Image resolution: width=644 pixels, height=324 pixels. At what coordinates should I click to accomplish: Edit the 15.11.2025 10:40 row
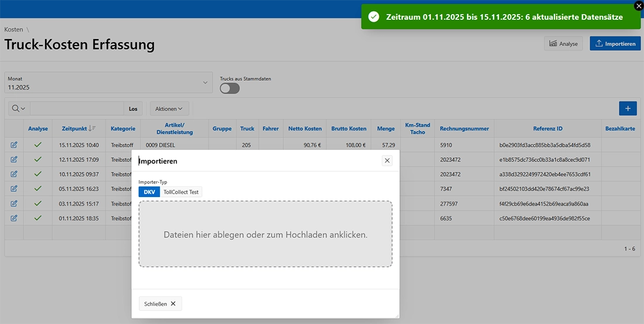pos(14,145)
